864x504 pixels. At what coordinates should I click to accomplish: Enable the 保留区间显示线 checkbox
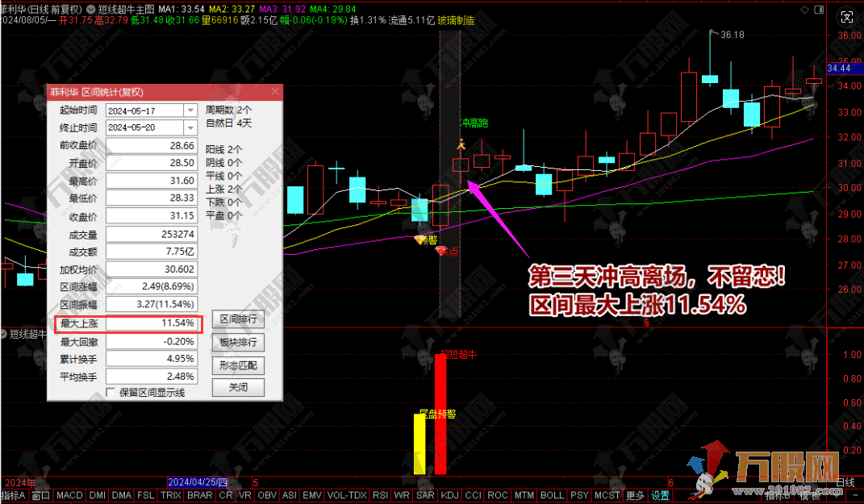[x=111, y=392]
